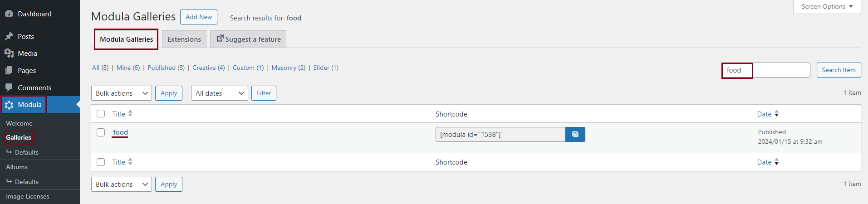Click the Modula gear icon
Image resolution: width=868 pixels, height=204 pixels.
(9, 105)
